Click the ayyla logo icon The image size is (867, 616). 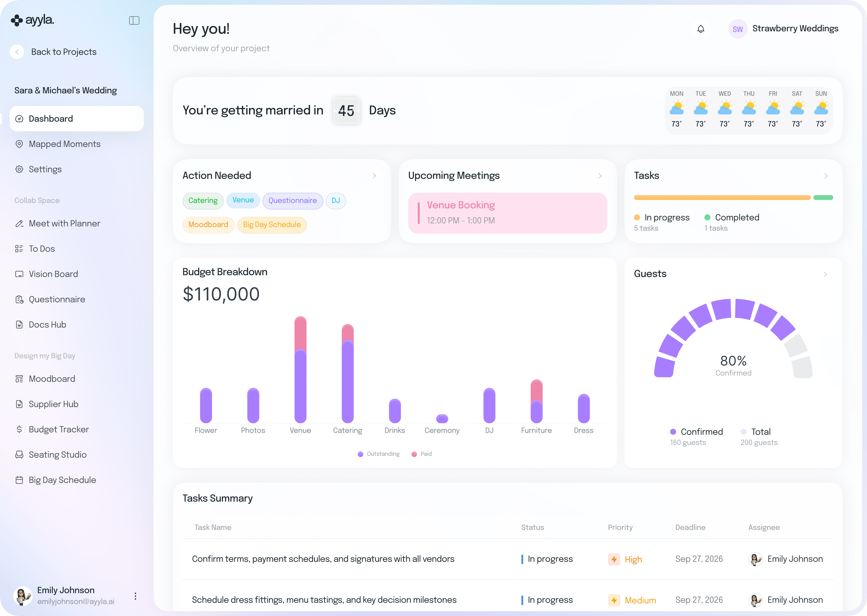[x=17, y=20]
